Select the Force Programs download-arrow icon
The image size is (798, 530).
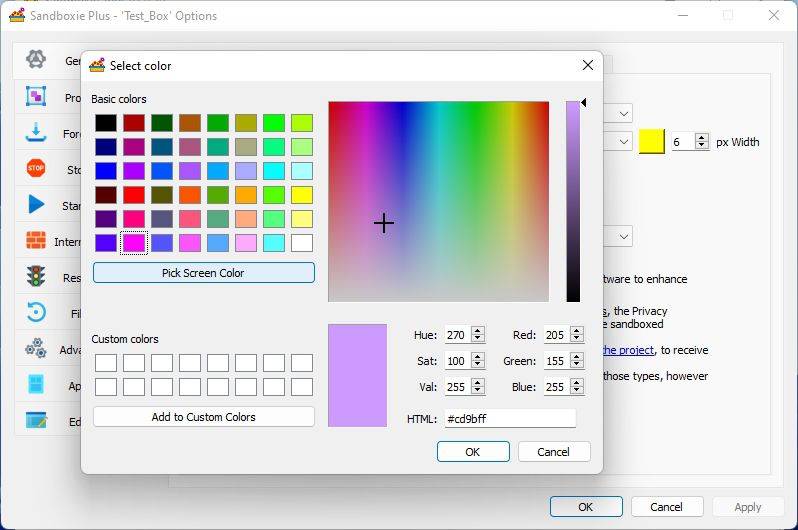point(36,132)
